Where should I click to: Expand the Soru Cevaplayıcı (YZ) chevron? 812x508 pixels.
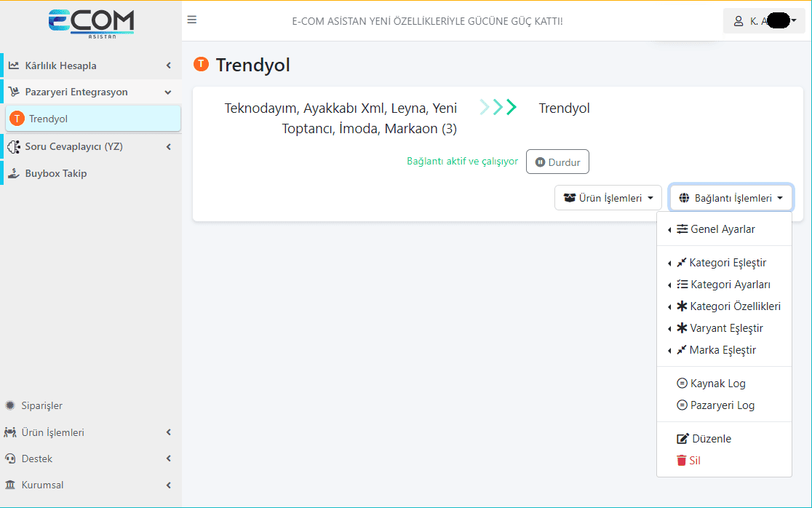coord(168,146)
